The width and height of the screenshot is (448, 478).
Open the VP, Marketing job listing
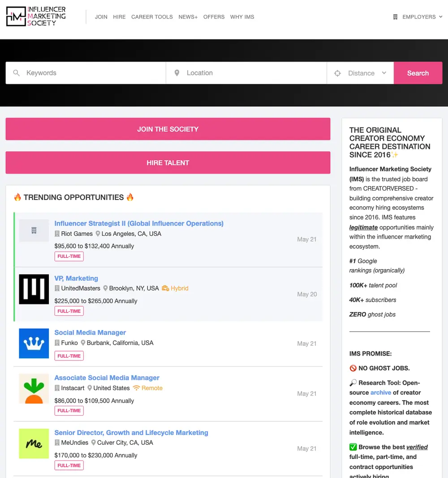76,278
